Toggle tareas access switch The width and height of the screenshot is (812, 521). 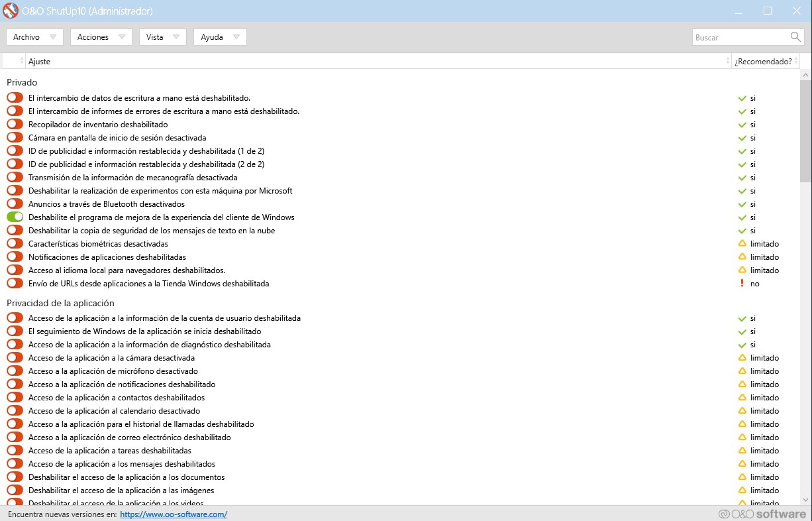coord(15,450)
